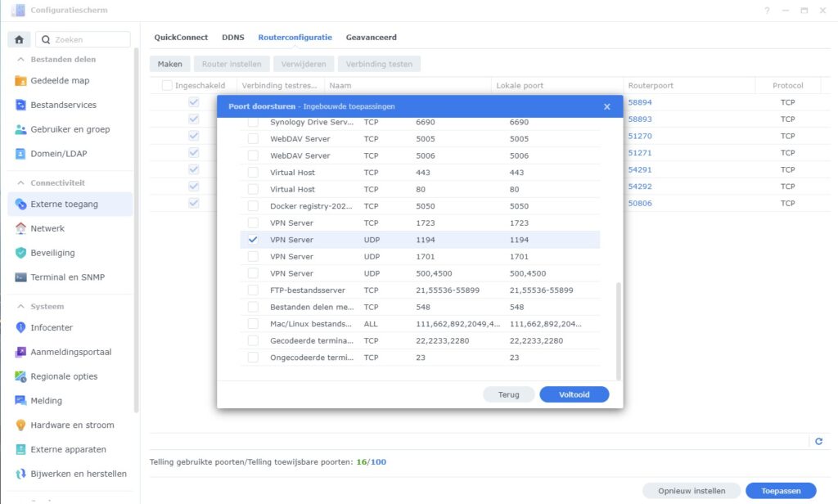The width and height of the screenshot is (838, 504).
Task: Open the DDNS tab
Action: [x=233, y=38]
